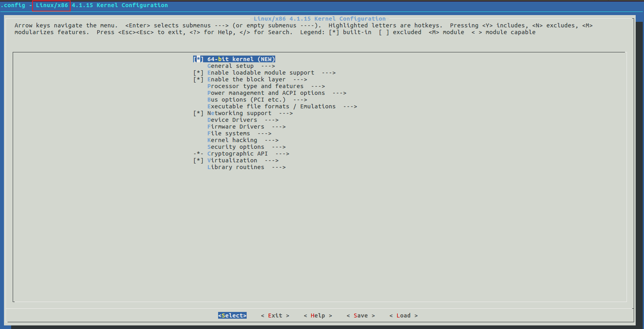Open the Cryptographic API submenu
The height and width of the screenshot is (329, 644).
coord(248,154)
